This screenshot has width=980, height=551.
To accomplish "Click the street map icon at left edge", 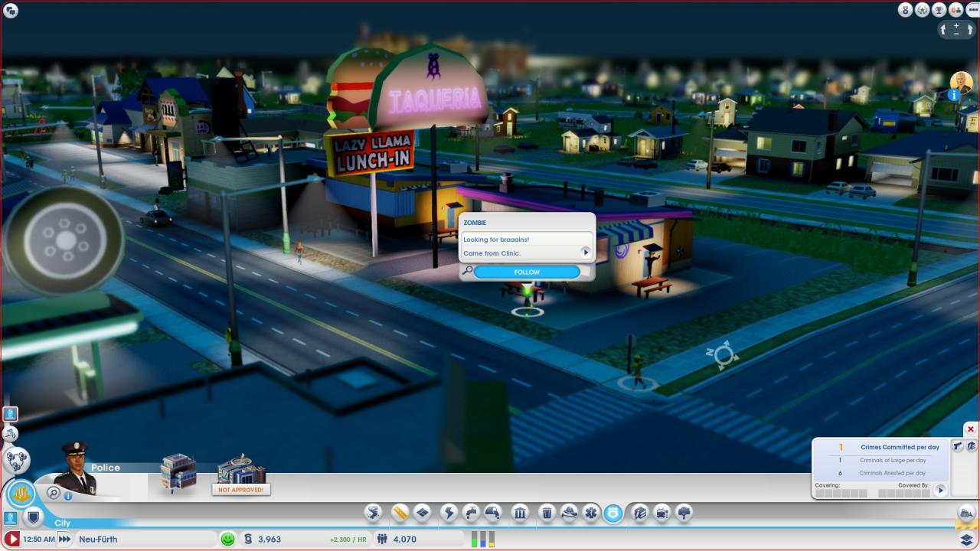I will pyautogui.click(x=10, y=434).
